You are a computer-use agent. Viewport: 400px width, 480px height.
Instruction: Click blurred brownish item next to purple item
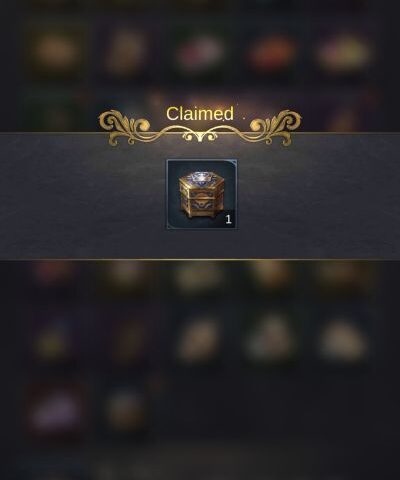coord(125,408)
